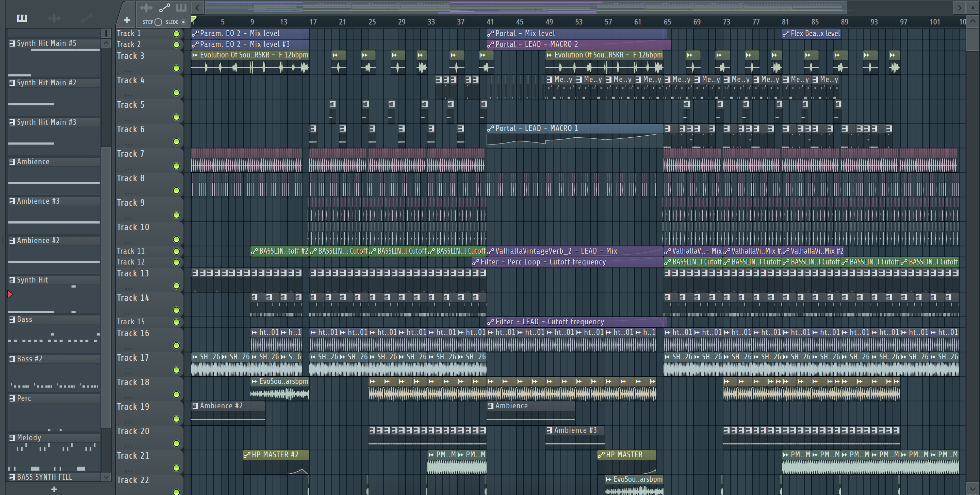Viewport: 980px width, 495px height.
Task: Mute Track 3 with its green light
Action: (x=176, y=68)
